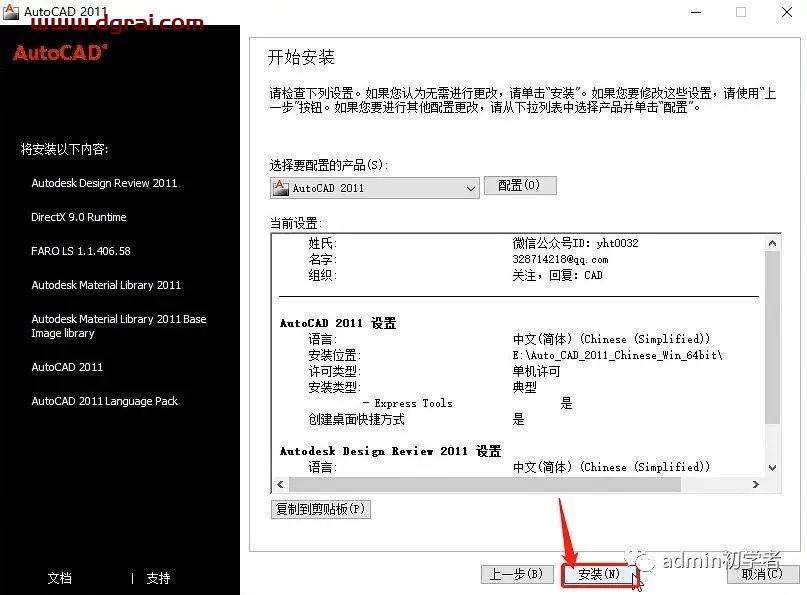Click the AutoCAD icon in product dropdown
This screenshot has width=807, height=595.
(x=281, y=188)
